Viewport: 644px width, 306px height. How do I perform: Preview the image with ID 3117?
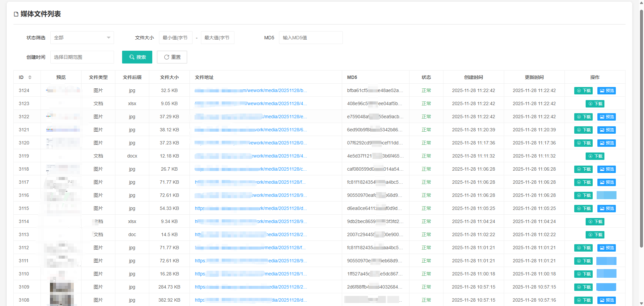[x=606, y=182]
